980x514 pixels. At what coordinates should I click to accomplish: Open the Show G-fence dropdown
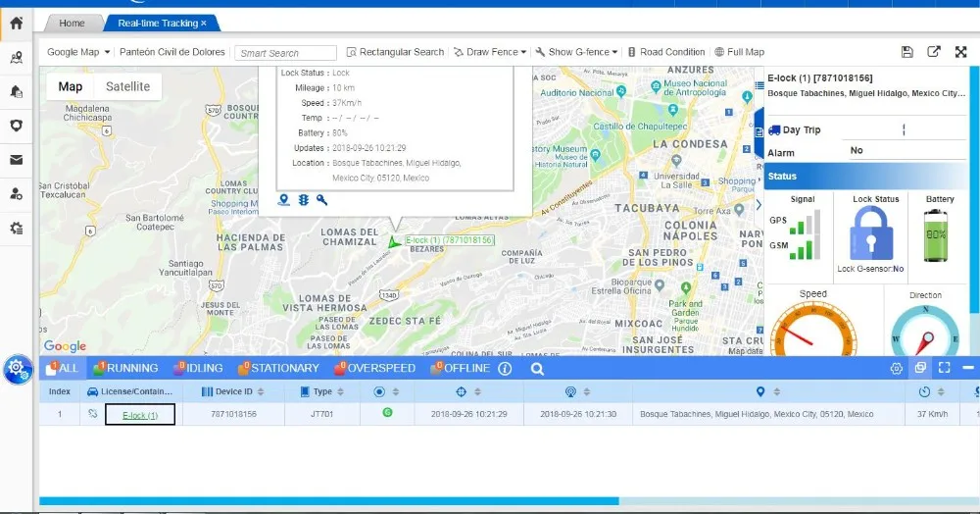(576, 52)
